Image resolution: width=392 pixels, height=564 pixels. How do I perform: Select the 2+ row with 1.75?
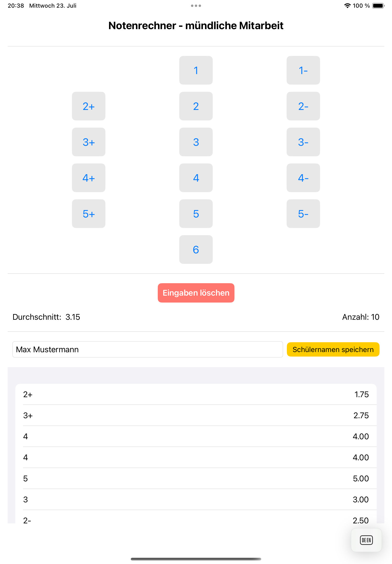pyautogui.click(x=196, y=394)
